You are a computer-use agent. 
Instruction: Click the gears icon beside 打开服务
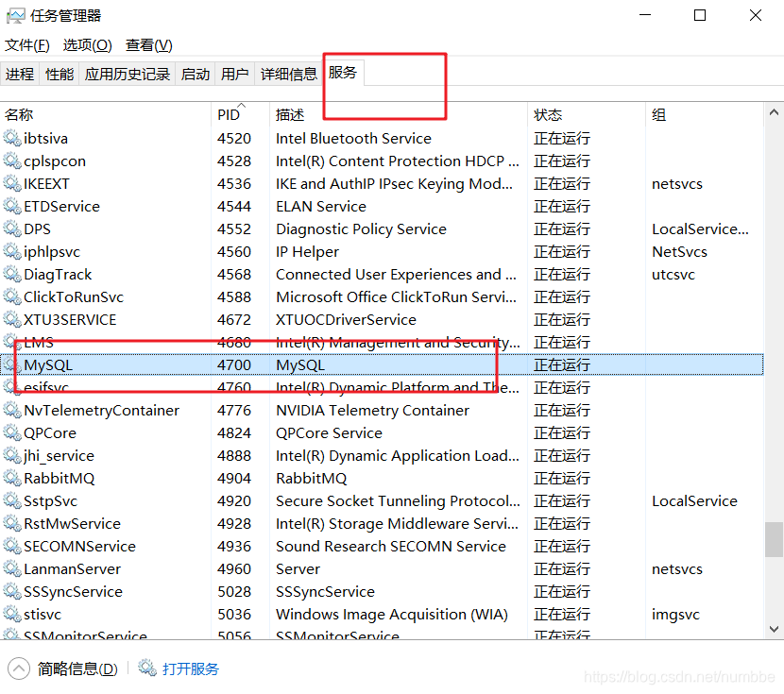[x=147, y=668]
